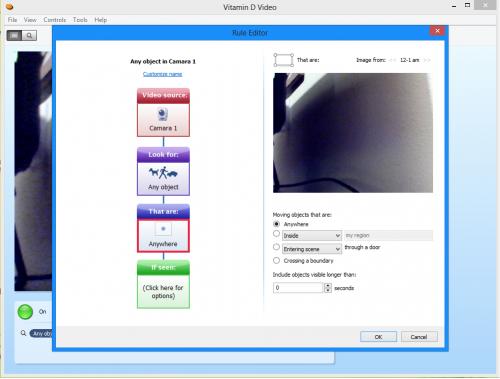Click the Any object rule tag
Image resolution: width=500 pixels, height=379 pixels.
pyautogui.click(x=41, y=333)
